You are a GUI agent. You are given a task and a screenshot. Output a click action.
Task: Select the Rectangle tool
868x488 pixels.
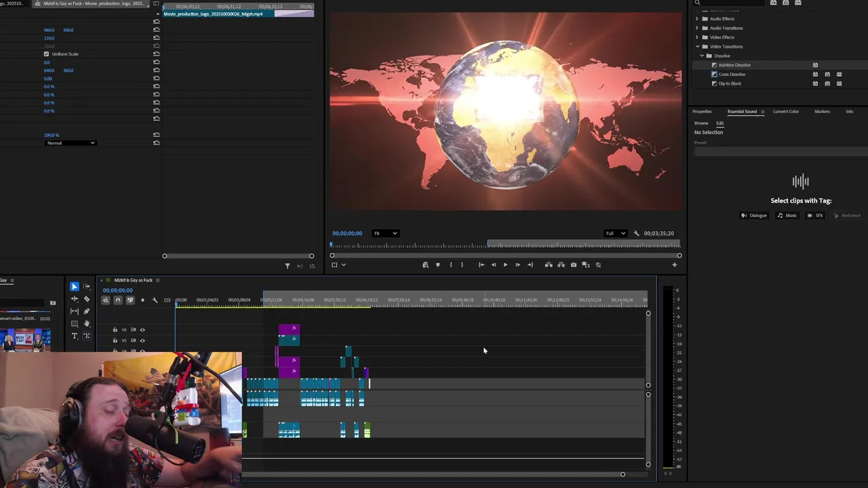click(x=75, y=324)
